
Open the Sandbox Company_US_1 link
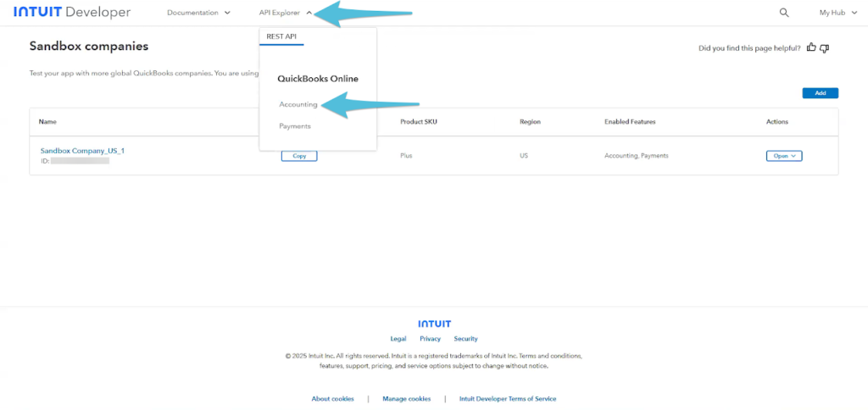[83, 151]
